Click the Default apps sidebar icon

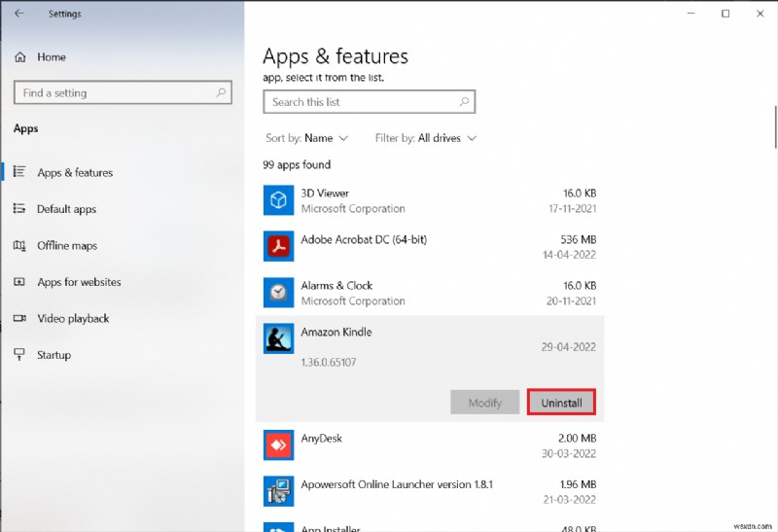19,208
